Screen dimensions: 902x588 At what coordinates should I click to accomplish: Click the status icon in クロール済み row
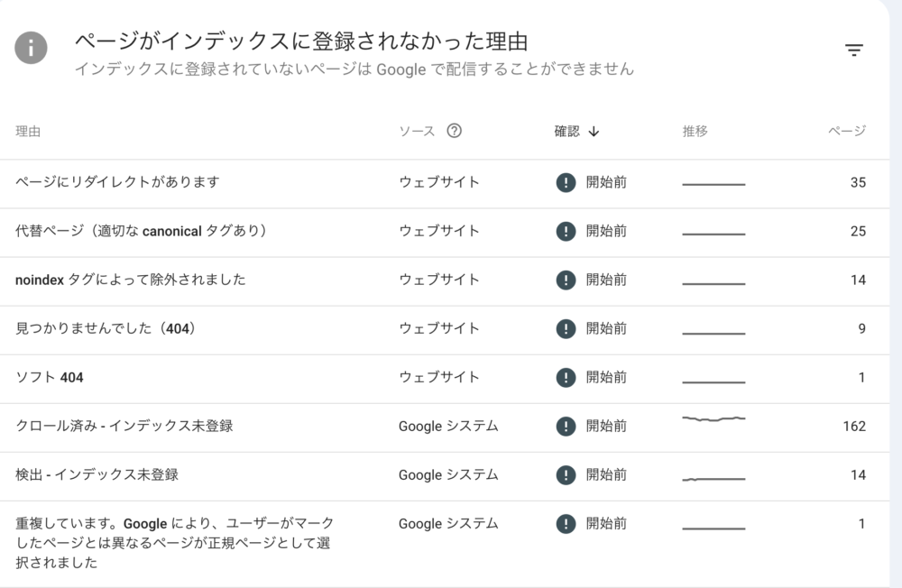566,427
